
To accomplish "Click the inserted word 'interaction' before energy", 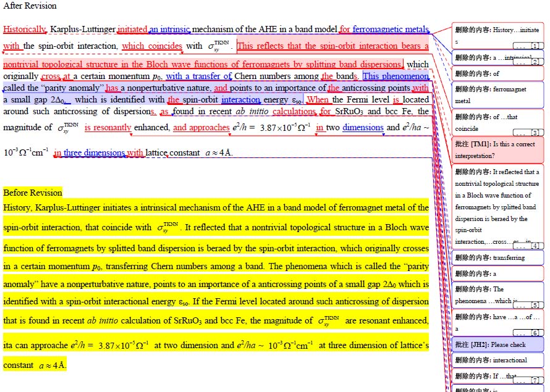I will pos(240,99).
